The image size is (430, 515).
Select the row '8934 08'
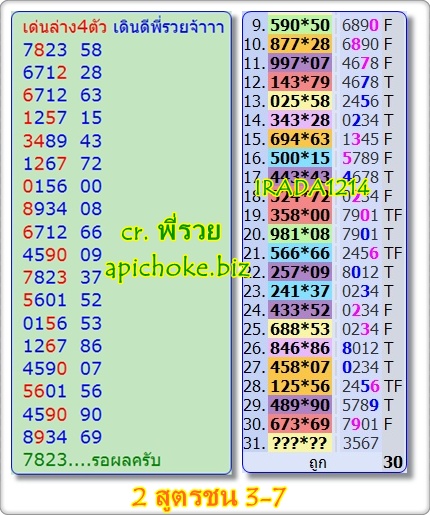click(x=62, y=209)
